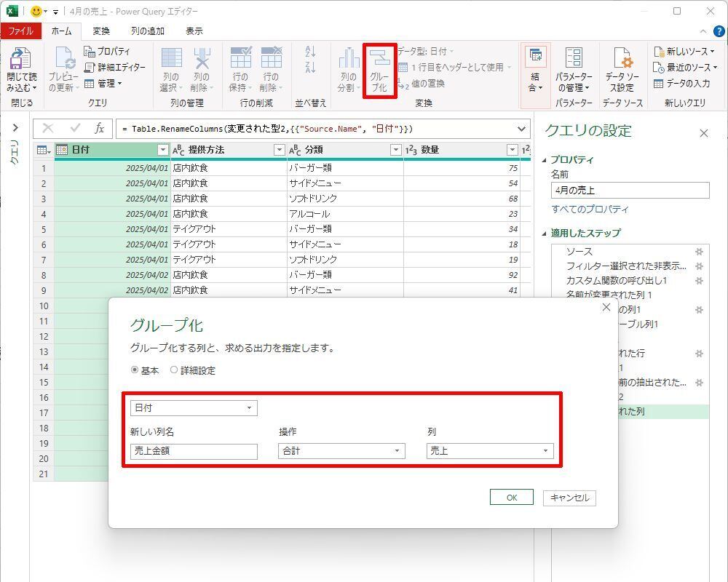This screenshot has height=582, width=728.
Task: Click the Split Column (列の分割) icon
Action: (349, 69)
